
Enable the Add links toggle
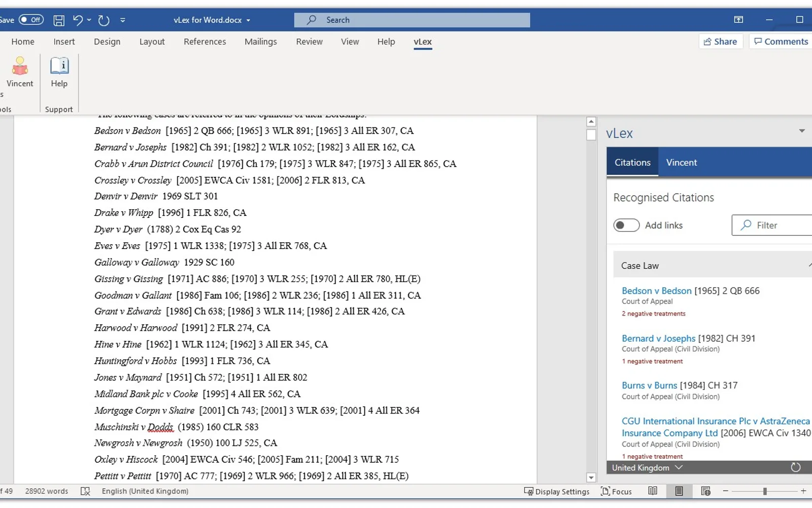click(x=626, y=225)
